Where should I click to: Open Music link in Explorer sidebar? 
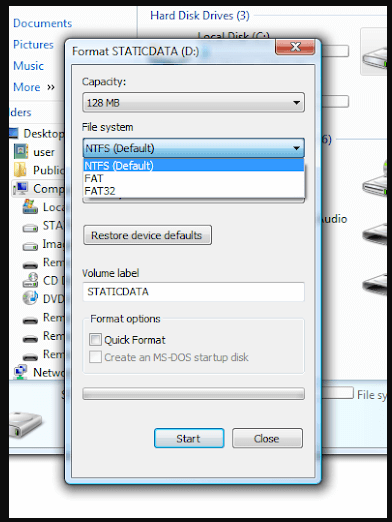(28, 66)
